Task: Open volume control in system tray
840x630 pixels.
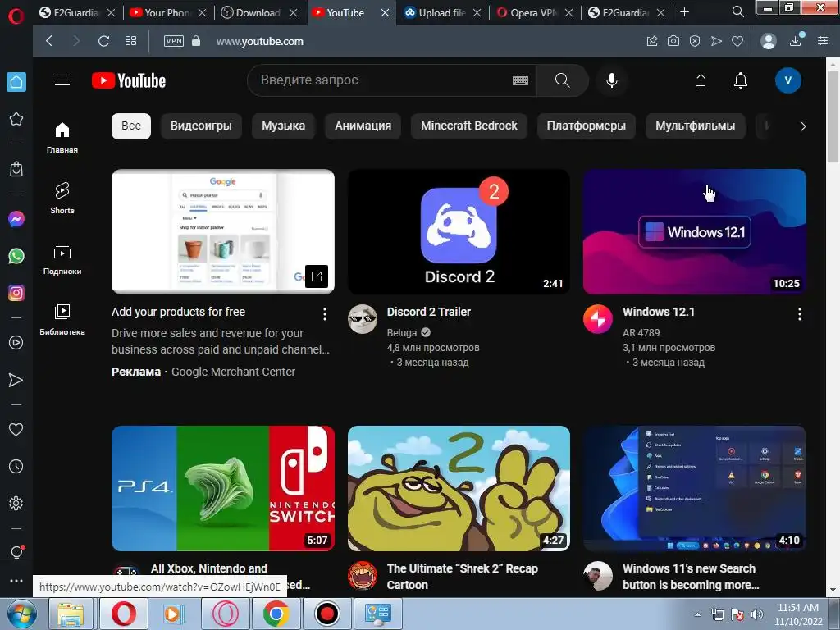Action: click(757, 614)
